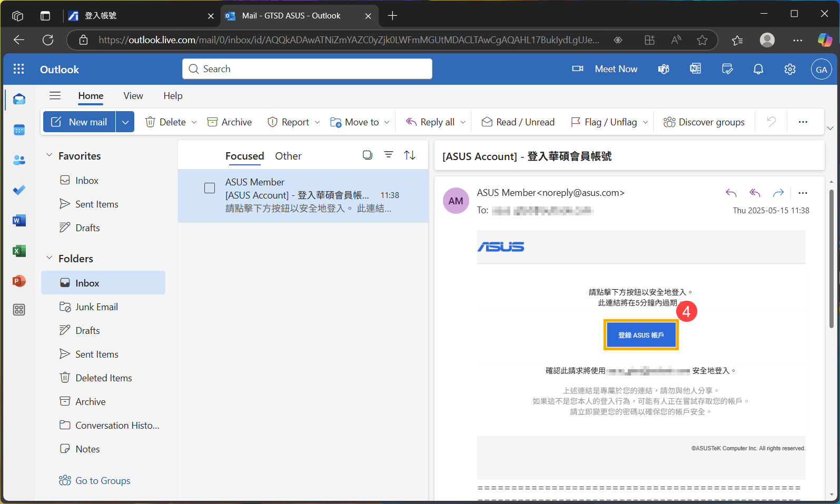This screenshot has width=840, height=504.
Task: Open the Outlook app launcher grid
Action: click(x=19, y=69)
